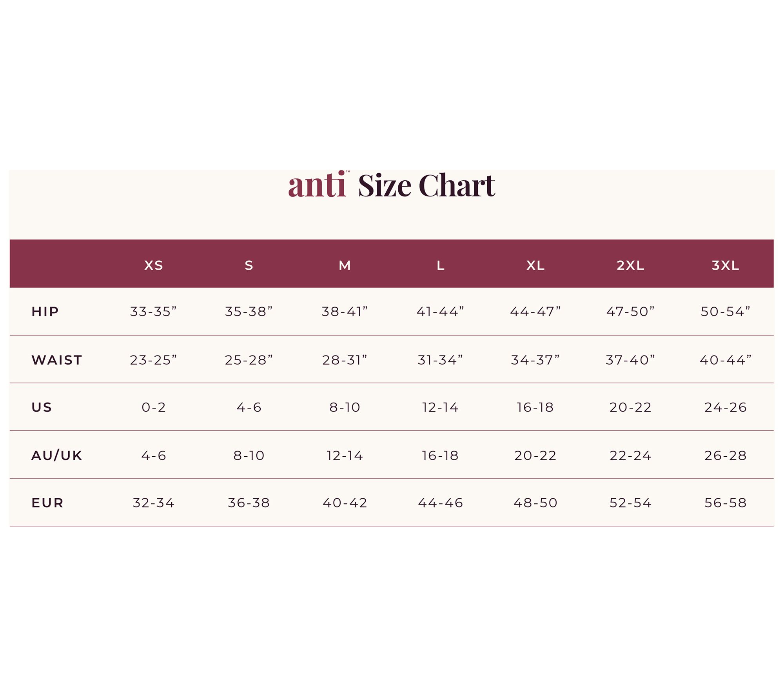784x697 pixels.
Task: Click the WAIST row label
Action: click(x=57, y=360)
